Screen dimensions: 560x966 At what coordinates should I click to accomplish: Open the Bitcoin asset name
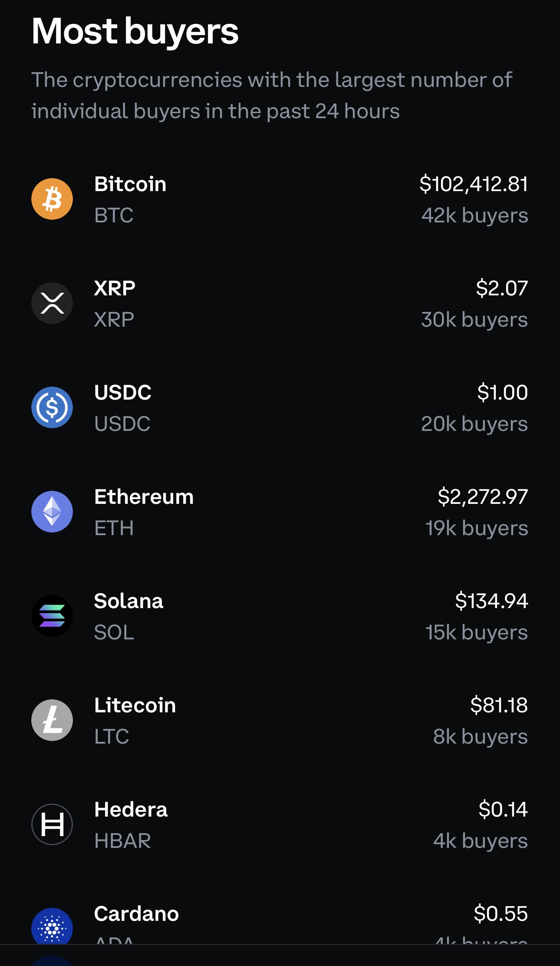130,184
